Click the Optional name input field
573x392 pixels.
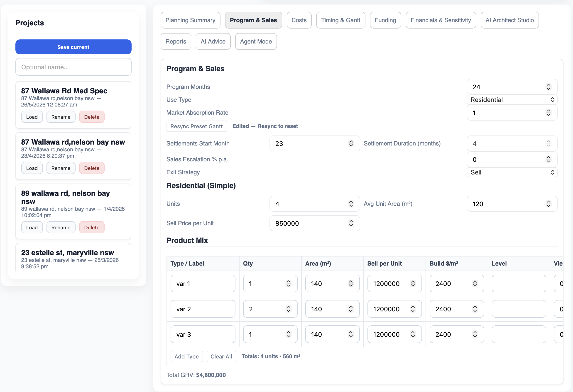click(x=73, y=67)
